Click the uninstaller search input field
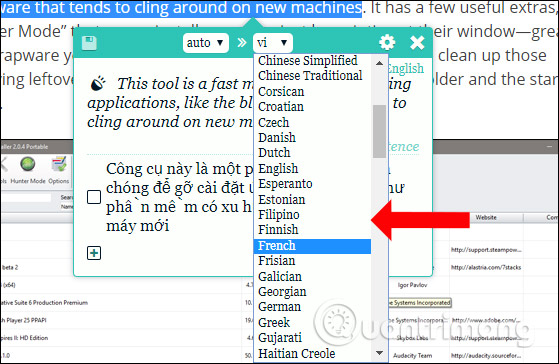The width and height of the screenshot is (559, 364). [x=26, y=198]
